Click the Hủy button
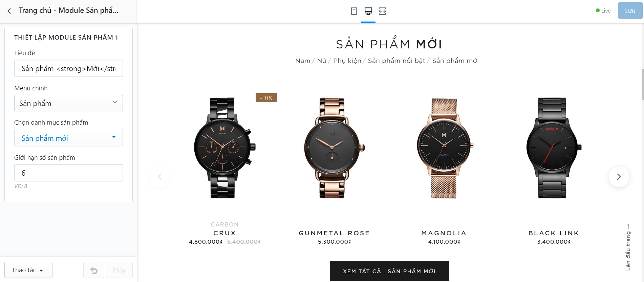Screen dimensions: 644x282 tap(119, 270)
